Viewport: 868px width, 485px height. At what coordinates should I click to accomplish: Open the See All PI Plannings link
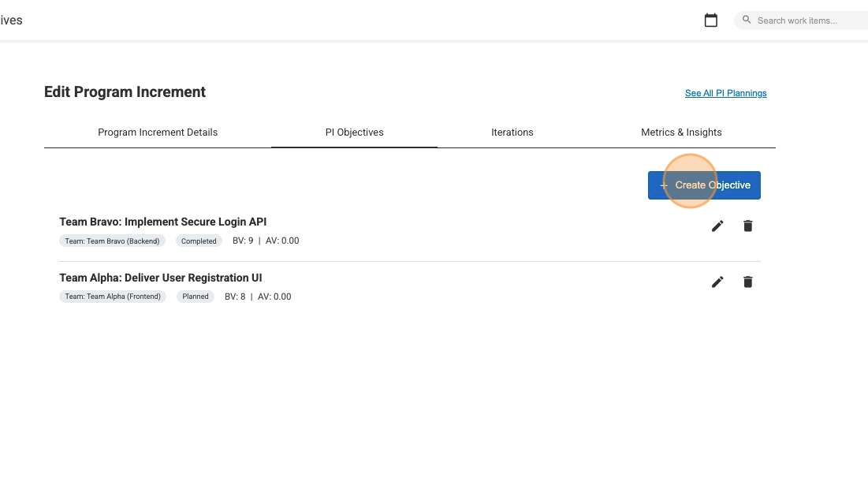tap(725, 93)
